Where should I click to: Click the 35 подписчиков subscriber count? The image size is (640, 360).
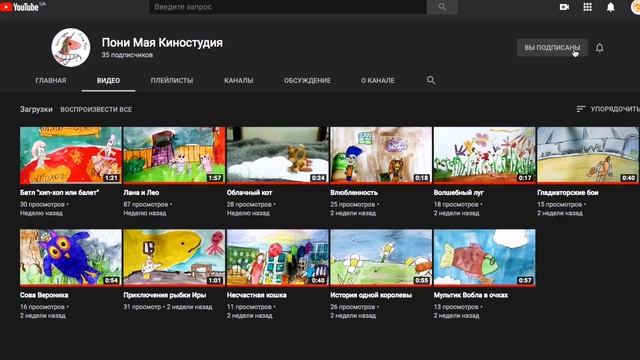127,55
